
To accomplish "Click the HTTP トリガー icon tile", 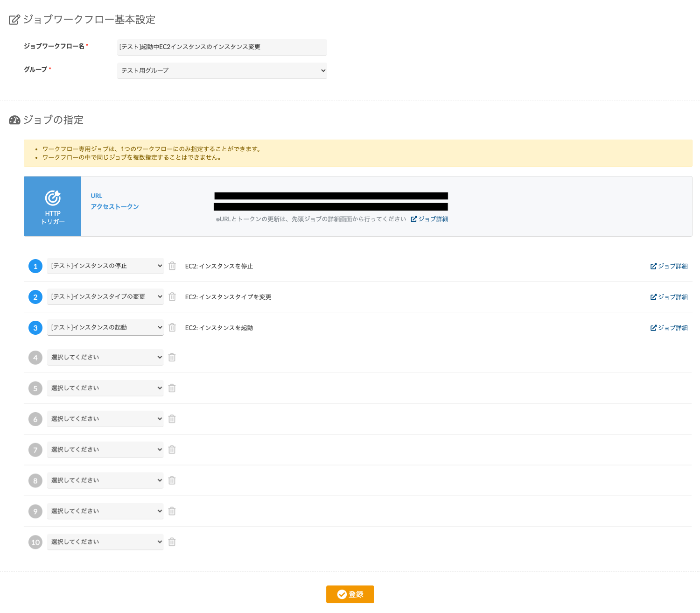I will pos(53,206).
